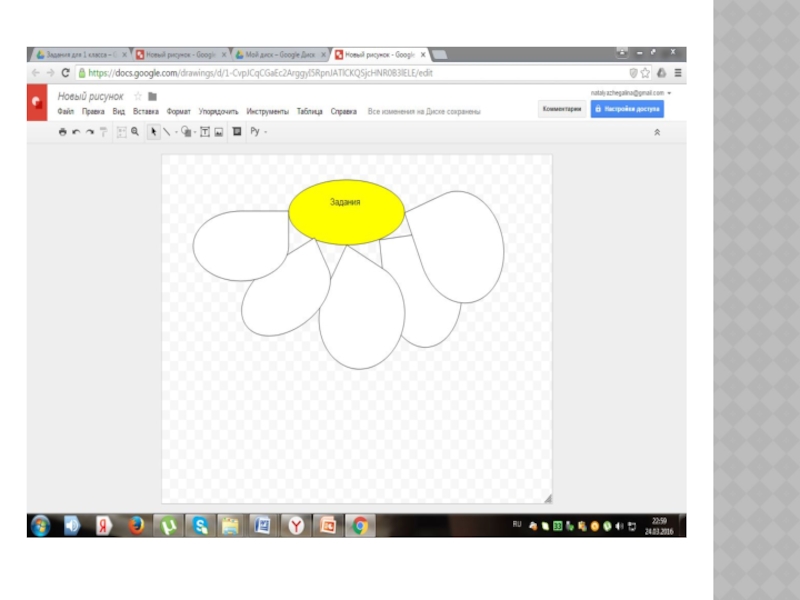Click the print icon in toolbar
This screenshot has width=800, height=600.
pos(63,131)
